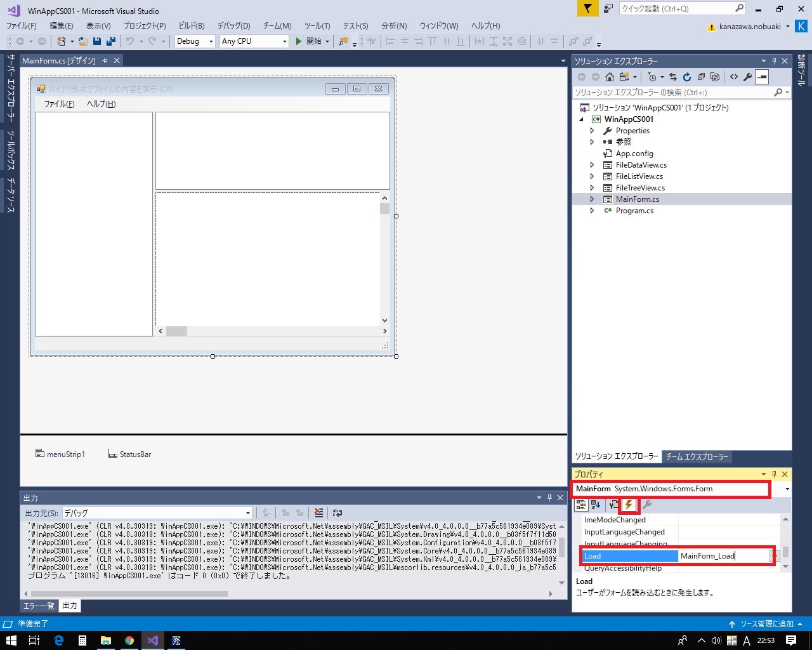Switch to the エラー一覧 tab
812x650 pixels.
39,606
